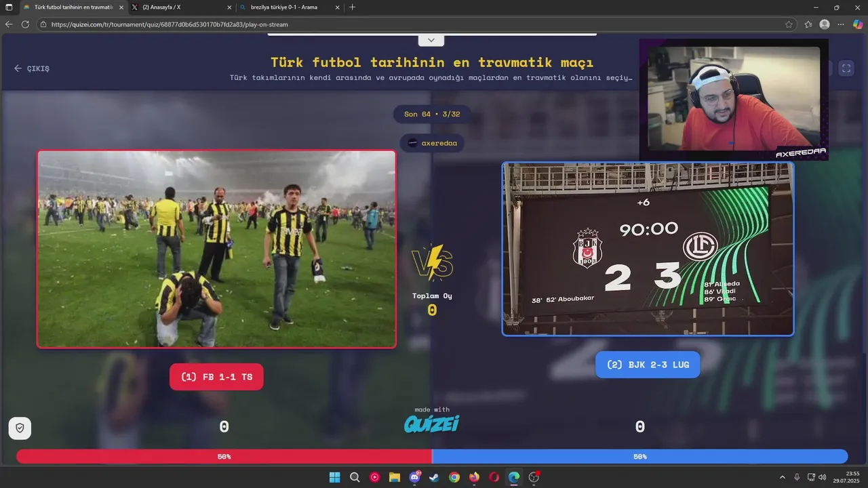Open Discord from taskbar
The width and height of the screenshot is (868, 488).
[x=414, y=477]
